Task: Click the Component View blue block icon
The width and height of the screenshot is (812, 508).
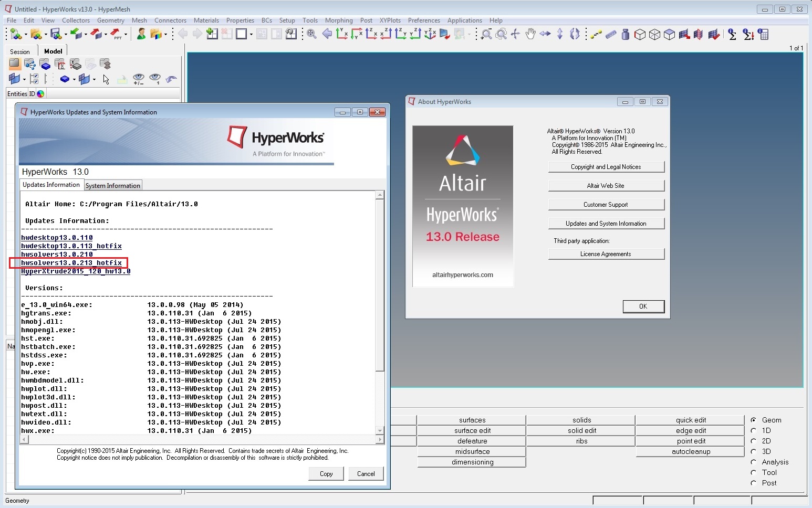Action: click(45, 65)
